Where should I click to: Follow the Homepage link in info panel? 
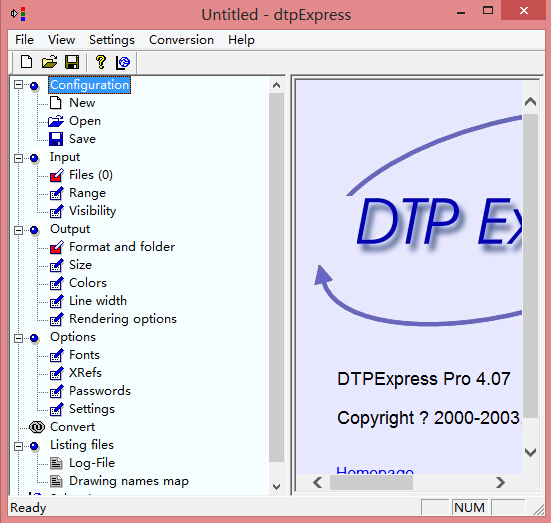click(x=375, y=470)
